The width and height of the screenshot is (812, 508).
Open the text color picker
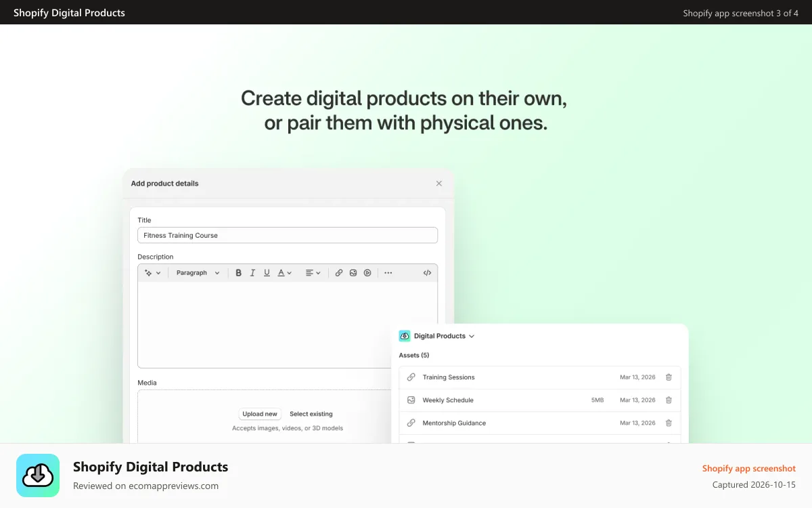click(x=285, y=273)
